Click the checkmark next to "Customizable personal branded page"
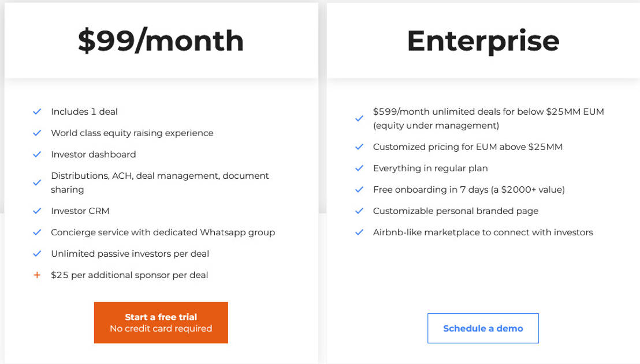 tap(359, 211)
